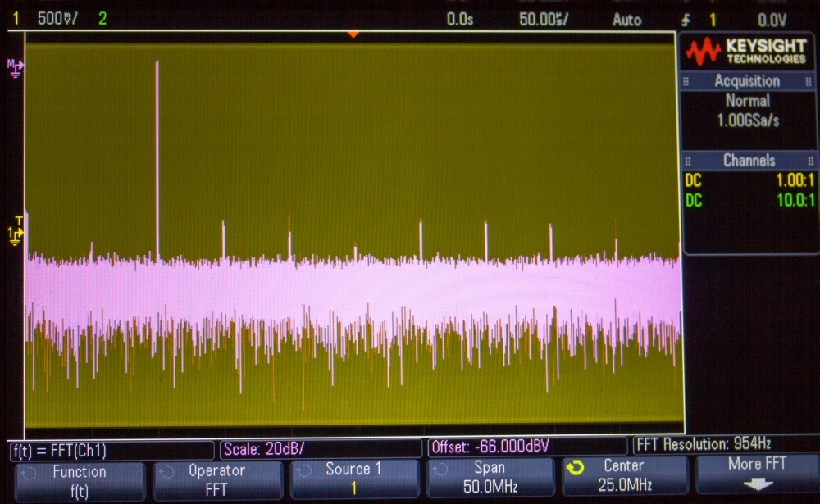Click the f(t) = FFT(Ch1) field
820x504 pixels.
coord(112,451)
